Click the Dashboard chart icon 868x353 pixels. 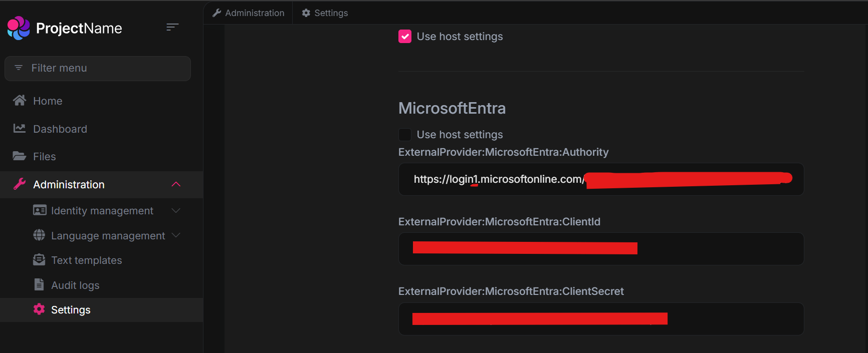20,129
